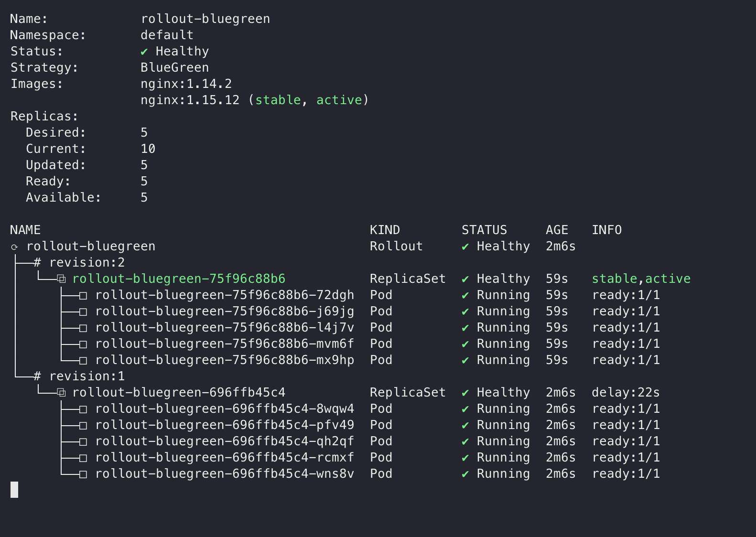Click the rollout icon beside rollout-bluegreen

14,247
